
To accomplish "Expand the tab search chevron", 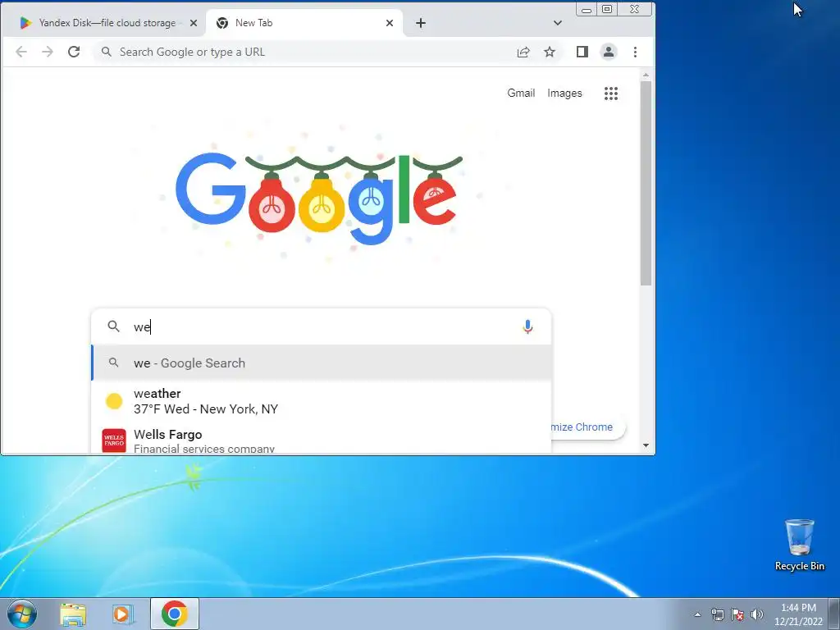I will tap(558, 23).
